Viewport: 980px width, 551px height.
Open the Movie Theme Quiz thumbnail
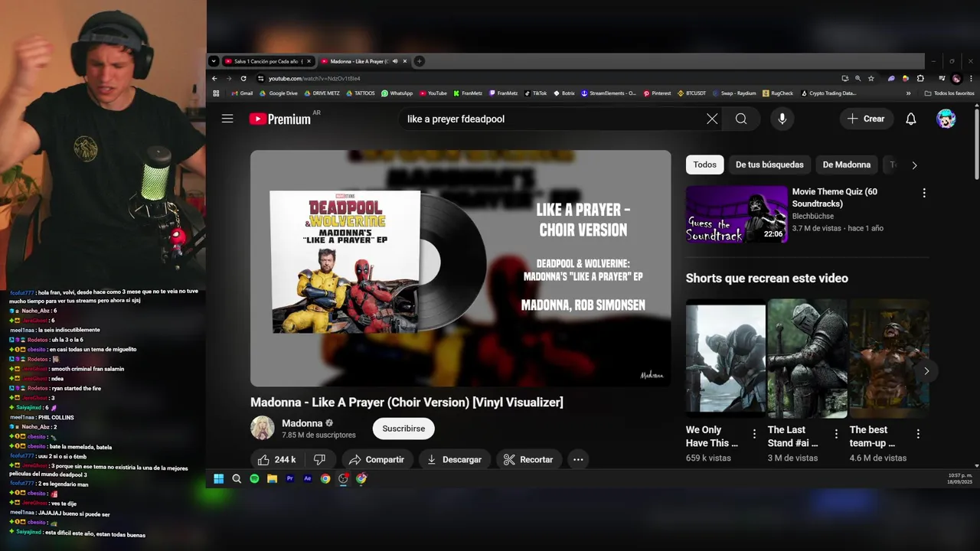click(x=737, y=214)
